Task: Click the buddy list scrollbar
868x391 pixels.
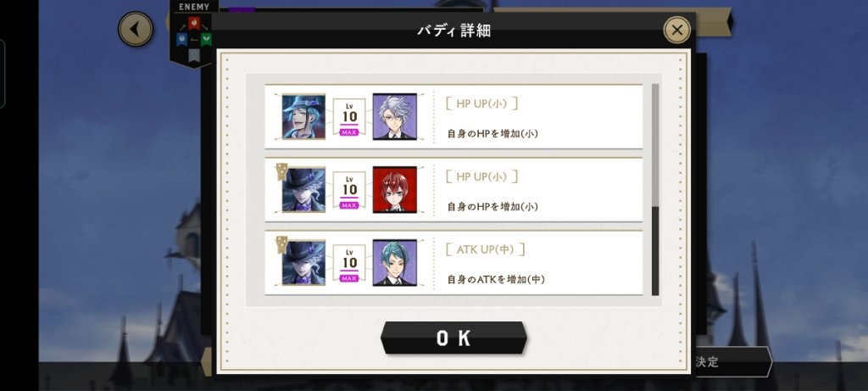Action: click(x=655, y=190)
